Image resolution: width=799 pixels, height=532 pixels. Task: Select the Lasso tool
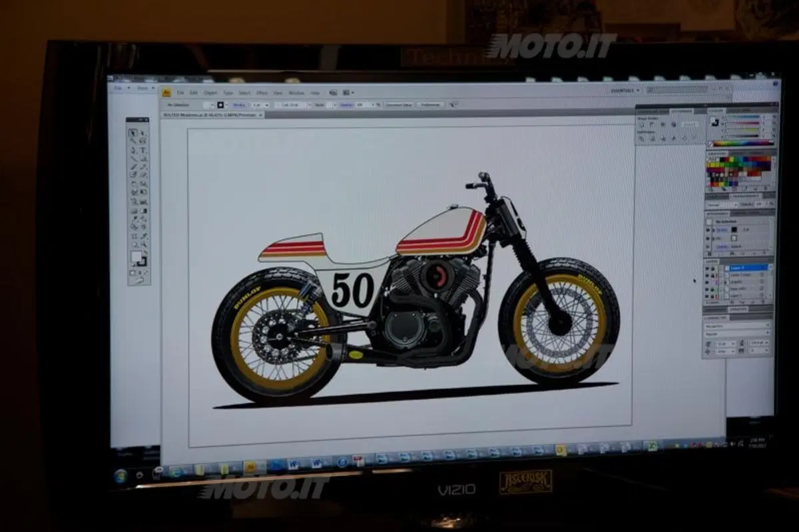(x=142, y=140)
